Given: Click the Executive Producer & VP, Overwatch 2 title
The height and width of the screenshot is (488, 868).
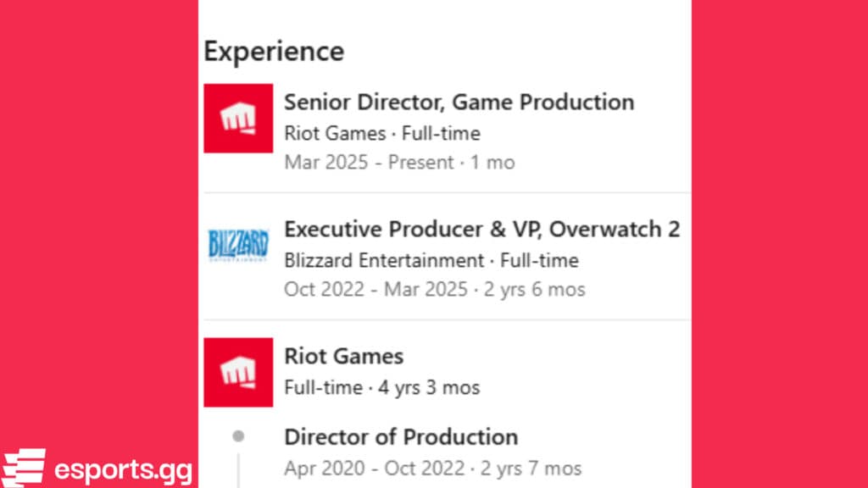Looking at the screenshot, I should coord(481,229).
